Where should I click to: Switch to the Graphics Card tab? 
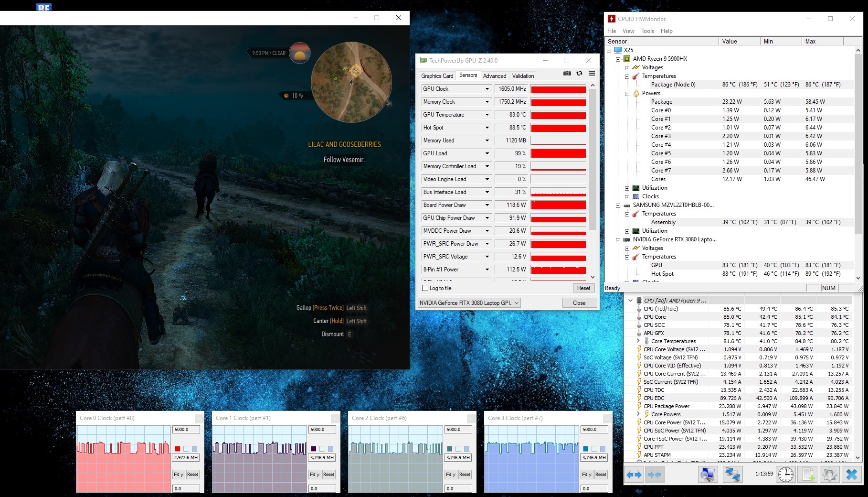click(x=437, y=76)
